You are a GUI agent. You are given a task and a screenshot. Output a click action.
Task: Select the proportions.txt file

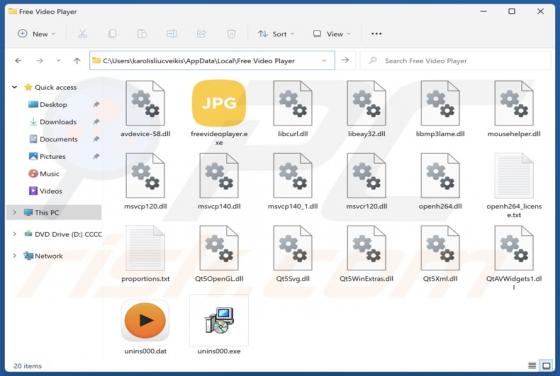[145, 254]
